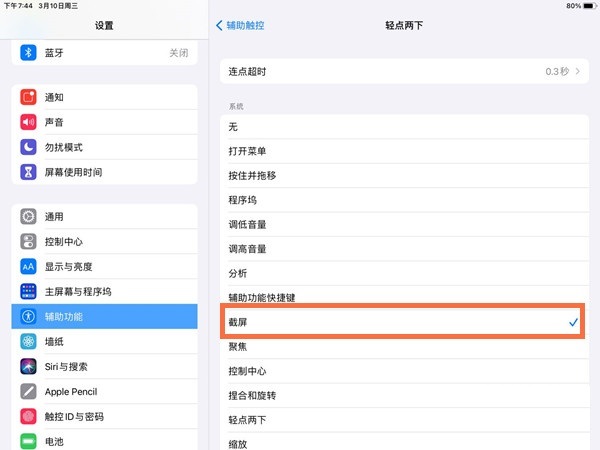Open the 连点超时 0.3秒 setting
Screen dimensions: 600x450
(x=400, y=72)
